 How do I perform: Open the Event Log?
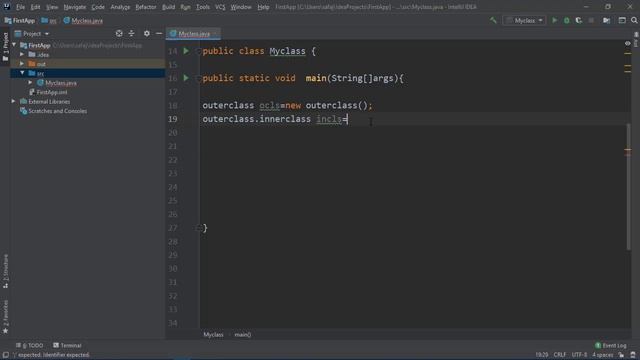point(611,345)
